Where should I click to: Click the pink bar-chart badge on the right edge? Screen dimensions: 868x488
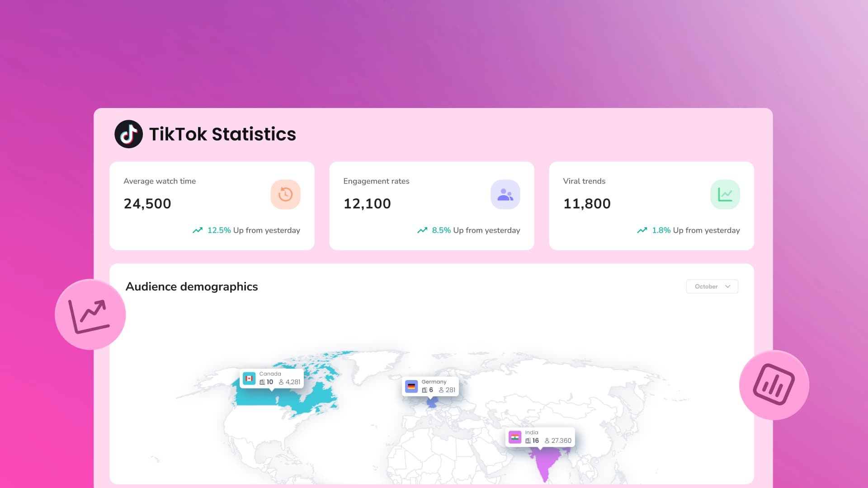774,385
